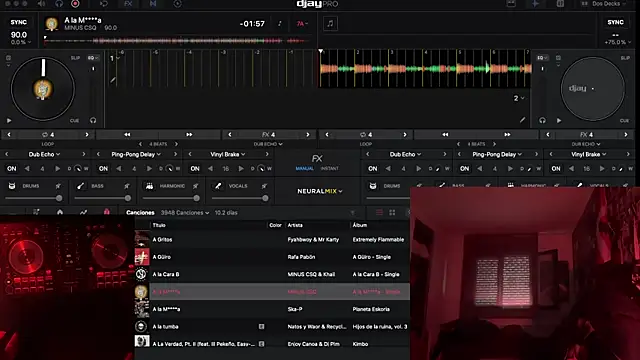The height and width of the screenshot is (360, 640).
Task: Click deck 1 skip-backward double arrow
Action: pyautogui.click(x=127, y=135)
